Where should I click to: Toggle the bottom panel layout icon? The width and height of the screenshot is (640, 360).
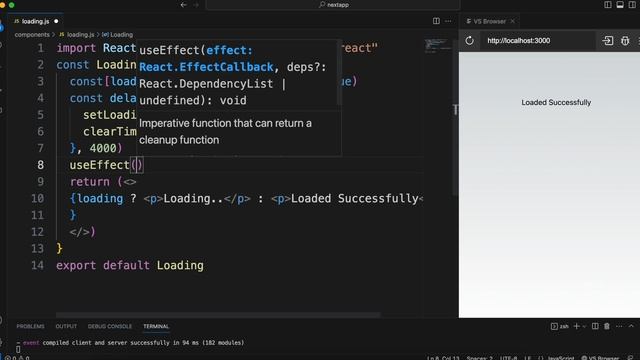click(x=620, y=5)
